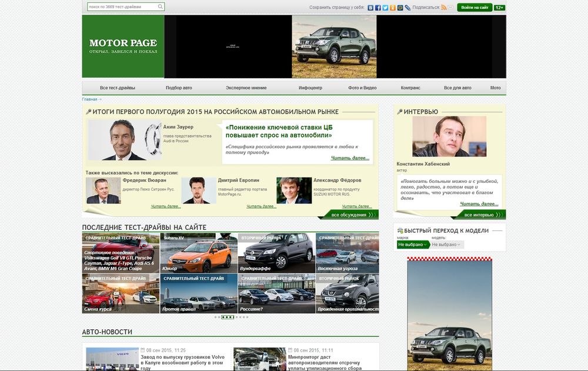The height and width of the screenshot is (371, 588).
Task: Open the Против правил test-drive tile
Action: click(x=199, y=293)
